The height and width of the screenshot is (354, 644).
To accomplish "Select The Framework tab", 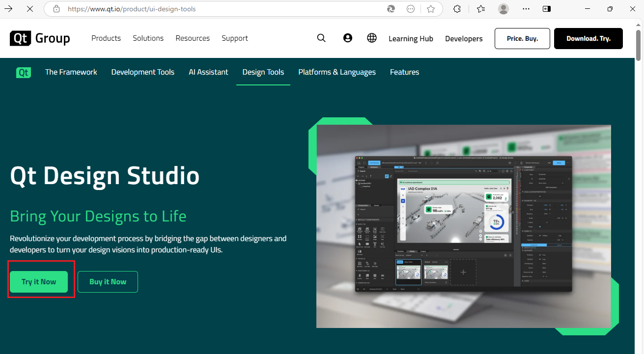I will [71, 72].
